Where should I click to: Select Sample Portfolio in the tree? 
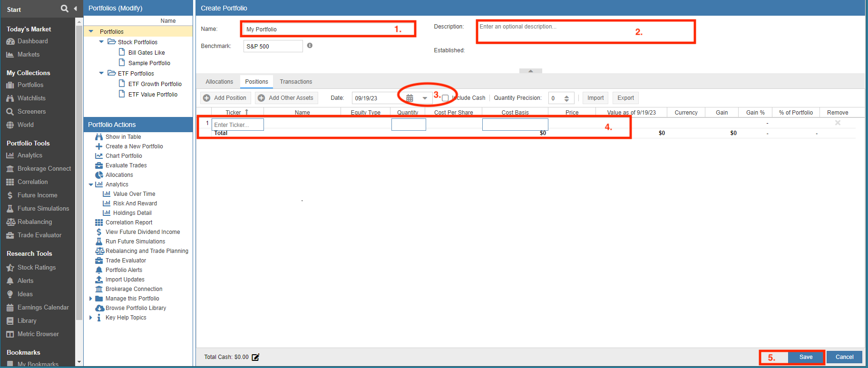pos(149,63)
